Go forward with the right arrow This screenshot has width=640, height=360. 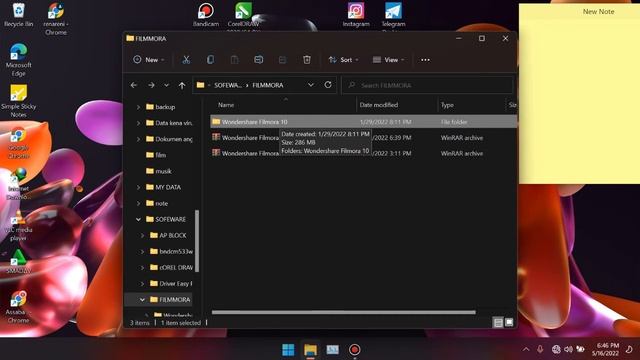pyautogui.click(x=151, y=85)
